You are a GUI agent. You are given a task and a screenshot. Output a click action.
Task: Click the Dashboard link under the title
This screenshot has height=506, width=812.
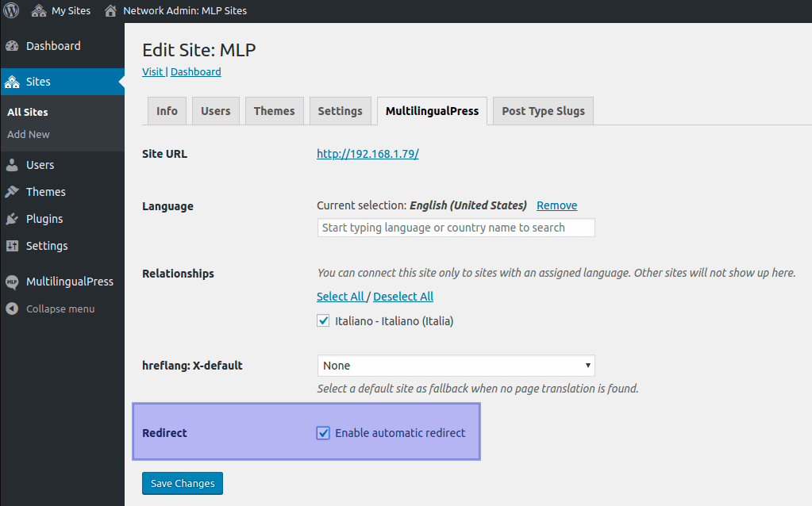[x=196, y=72]
